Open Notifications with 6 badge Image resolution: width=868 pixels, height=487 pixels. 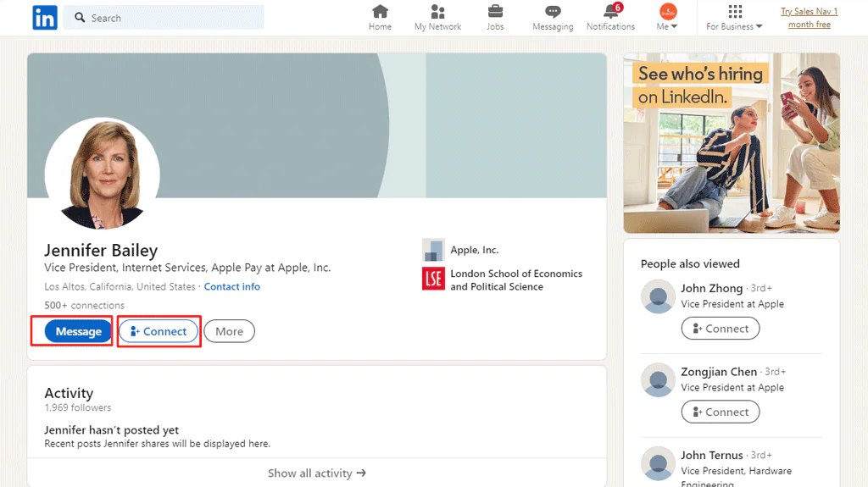click(x=610, y=18)
